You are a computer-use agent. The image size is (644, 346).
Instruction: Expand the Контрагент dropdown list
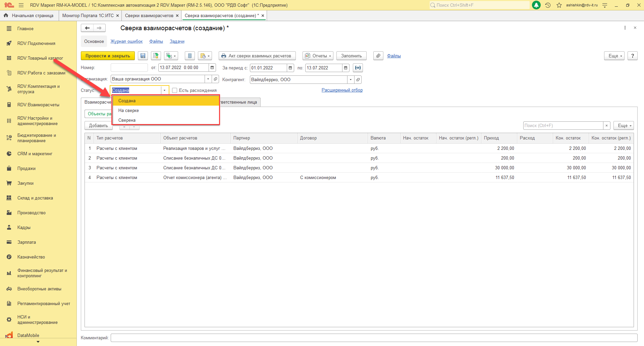[x=351, y=80]
